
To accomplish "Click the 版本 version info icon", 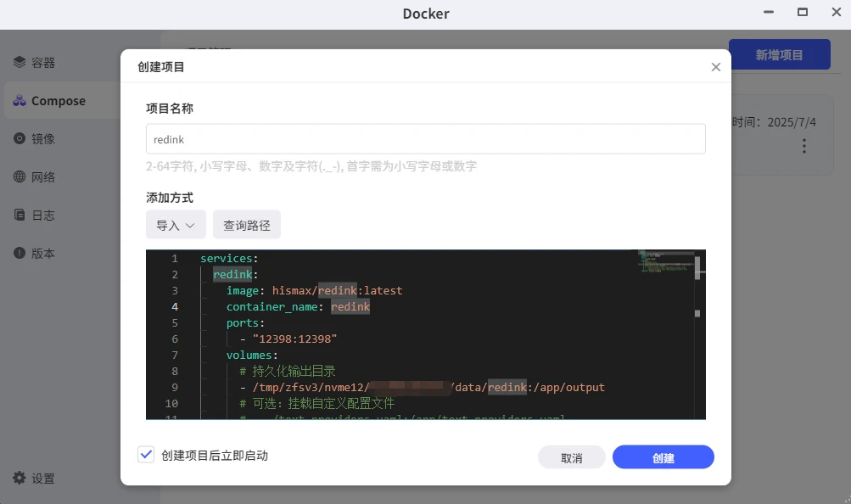I will tap(20, 254).
